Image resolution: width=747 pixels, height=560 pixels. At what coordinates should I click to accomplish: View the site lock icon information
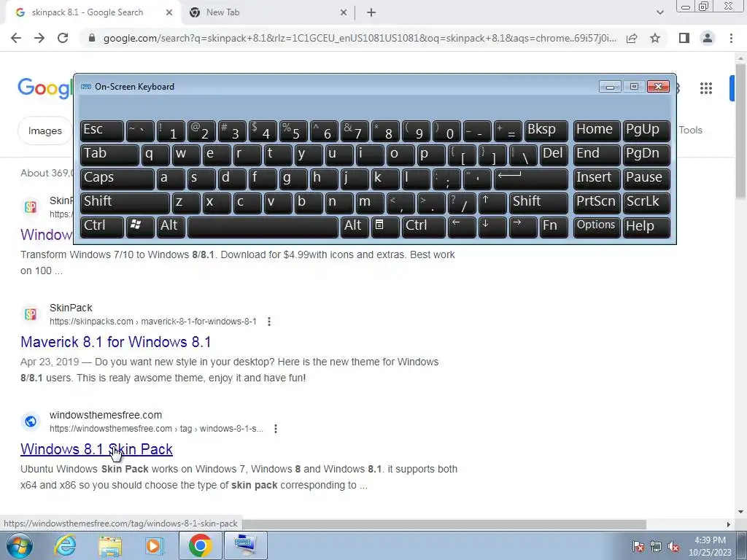[92, 38]
